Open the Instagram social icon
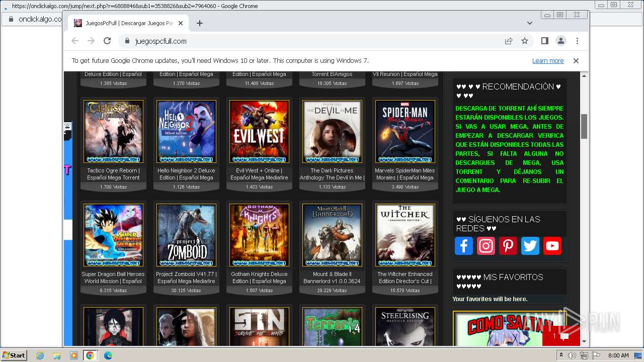Screen dimensions: 644x362 point(486,246)
